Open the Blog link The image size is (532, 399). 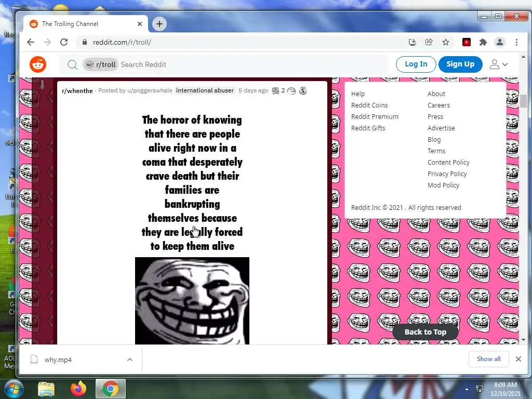point(434,139)
